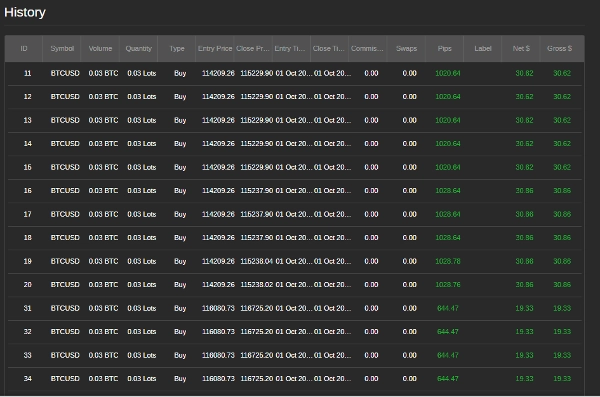
Task: Select the ID cell "14"
Action: [28, 144]
